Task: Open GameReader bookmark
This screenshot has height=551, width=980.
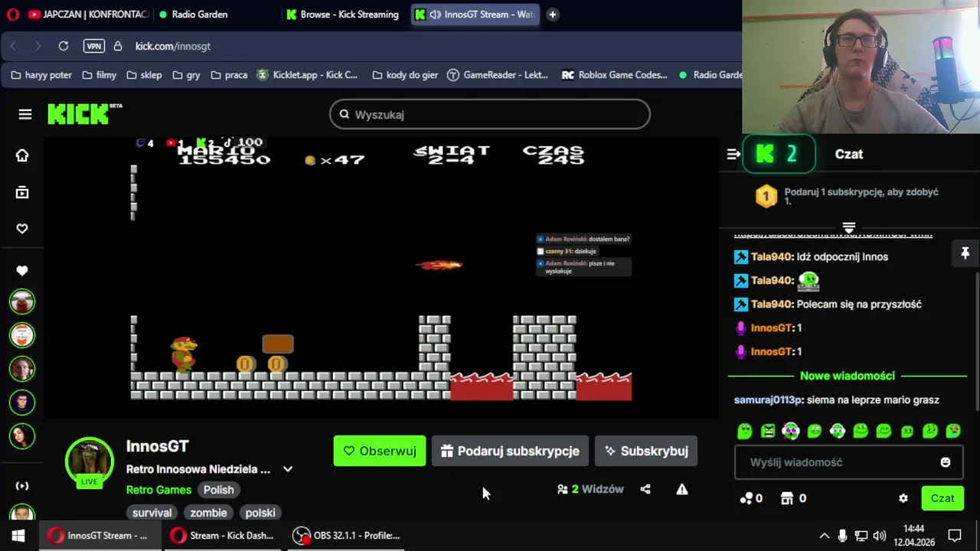Action: point(498,75)
